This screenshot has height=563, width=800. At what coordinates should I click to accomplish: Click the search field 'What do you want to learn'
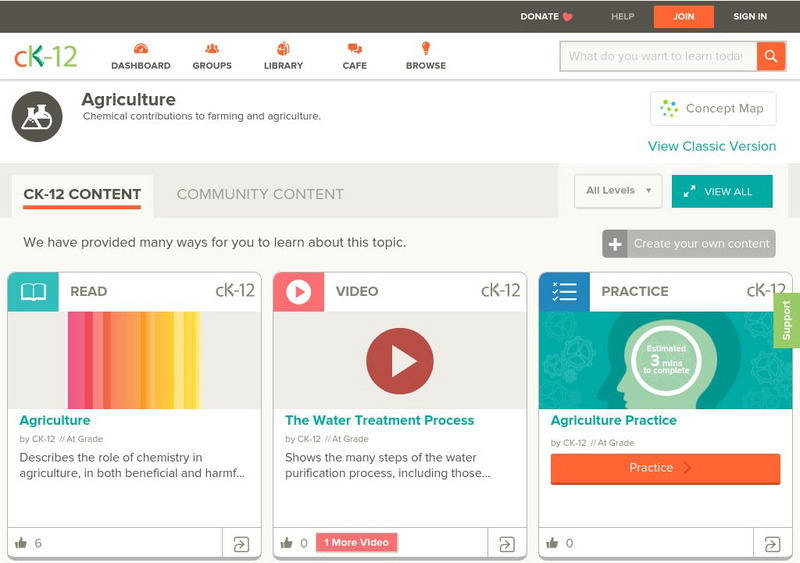pos(659,56)
